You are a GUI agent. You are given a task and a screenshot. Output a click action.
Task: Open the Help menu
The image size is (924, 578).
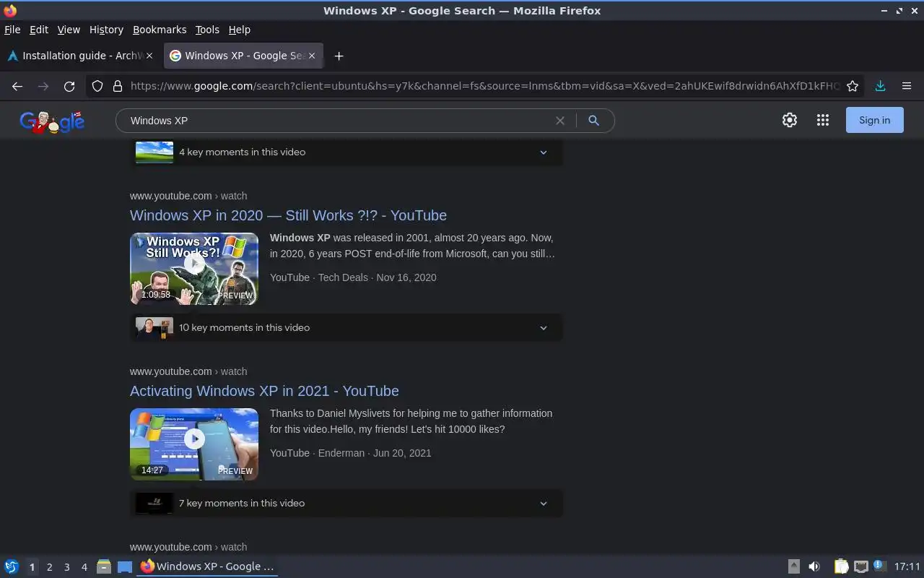pyautogui.click(x=240, y=30)
